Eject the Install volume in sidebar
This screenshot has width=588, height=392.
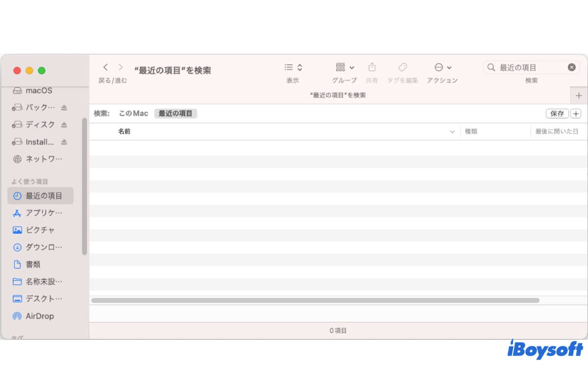tap(64, 142)
